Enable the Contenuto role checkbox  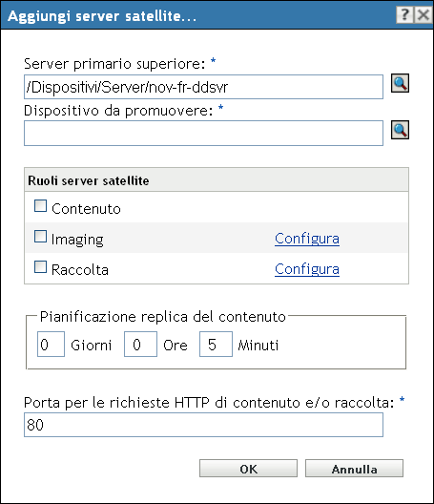40,206
